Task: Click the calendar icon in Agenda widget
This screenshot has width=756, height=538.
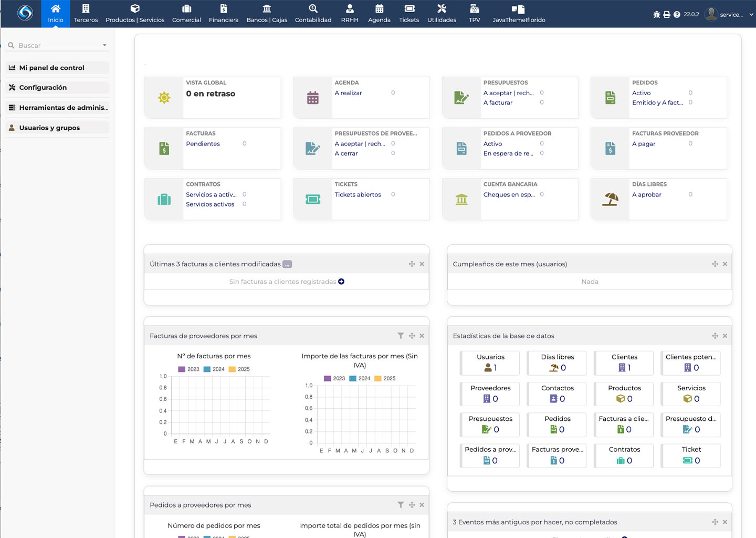Action: [313, 98]
